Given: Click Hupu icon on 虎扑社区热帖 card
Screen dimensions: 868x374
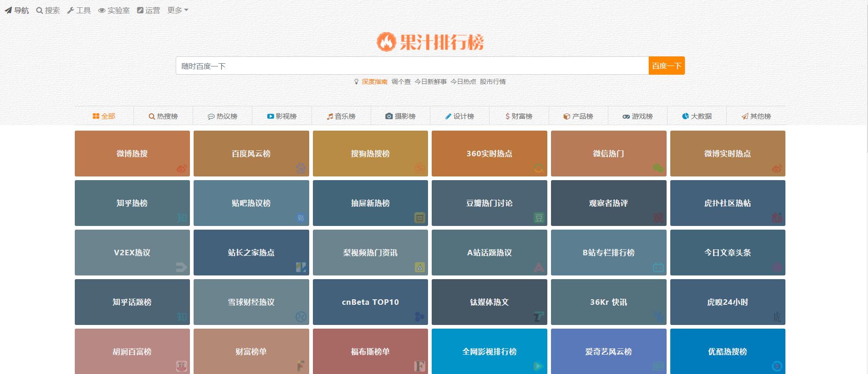Looking at the screenshot, I should tap(777, 218).
